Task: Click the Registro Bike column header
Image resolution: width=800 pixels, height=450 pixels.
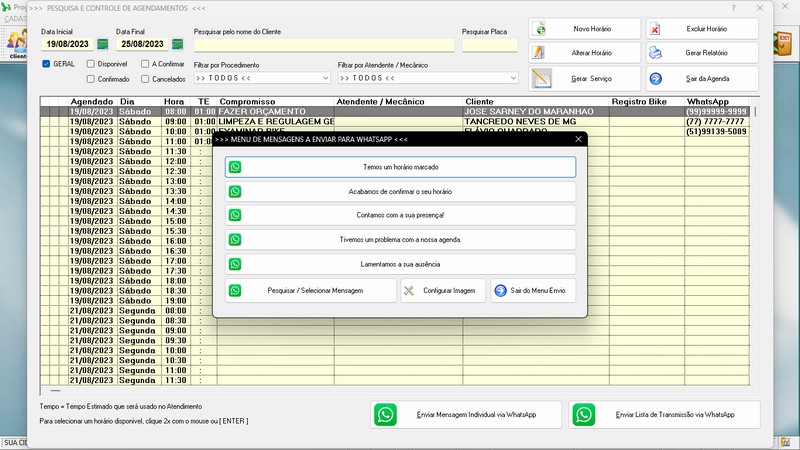Action: point(639,102)
